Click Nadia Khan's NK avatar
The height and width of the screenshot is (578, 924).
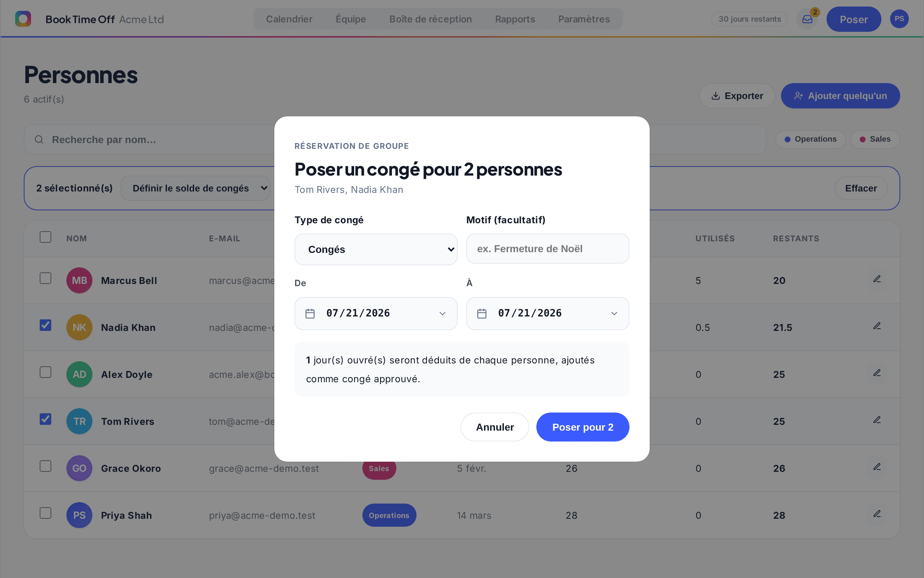(x=79, y=327)
